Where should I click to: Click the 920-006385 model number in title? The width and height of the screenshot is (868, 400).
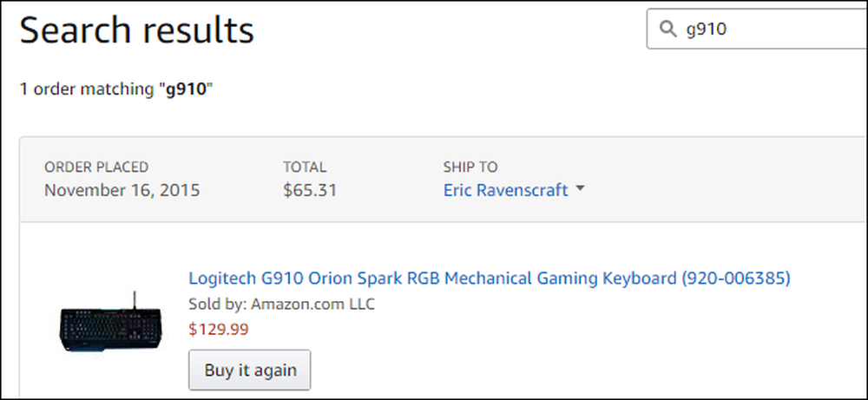coord(736,278)
